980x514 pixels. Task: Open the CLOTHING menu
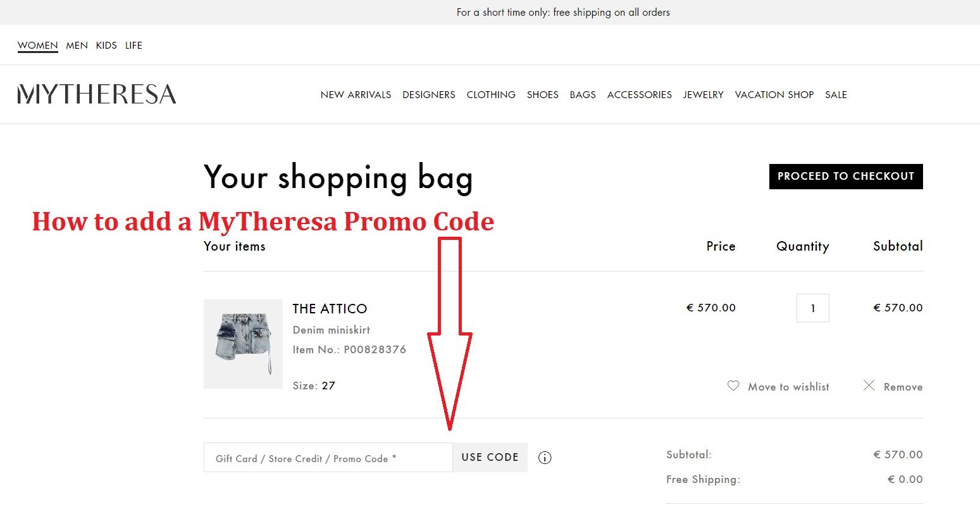[491, 94]
